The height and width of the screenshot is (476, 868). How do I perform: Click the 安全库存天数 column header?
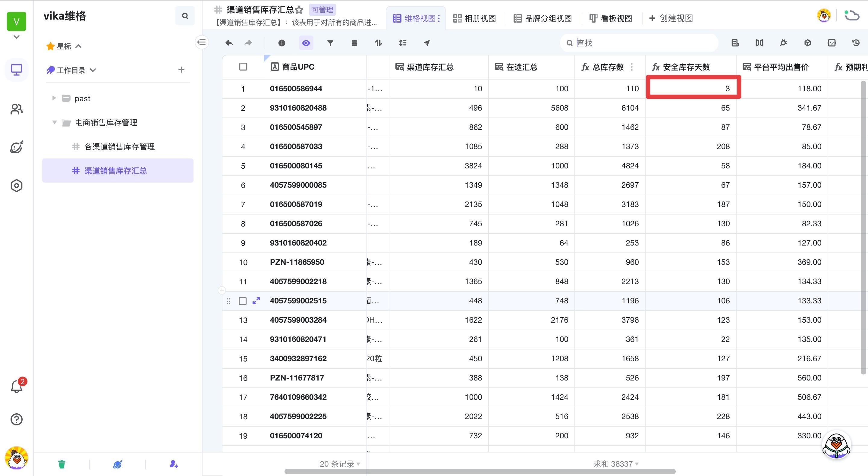690,67
